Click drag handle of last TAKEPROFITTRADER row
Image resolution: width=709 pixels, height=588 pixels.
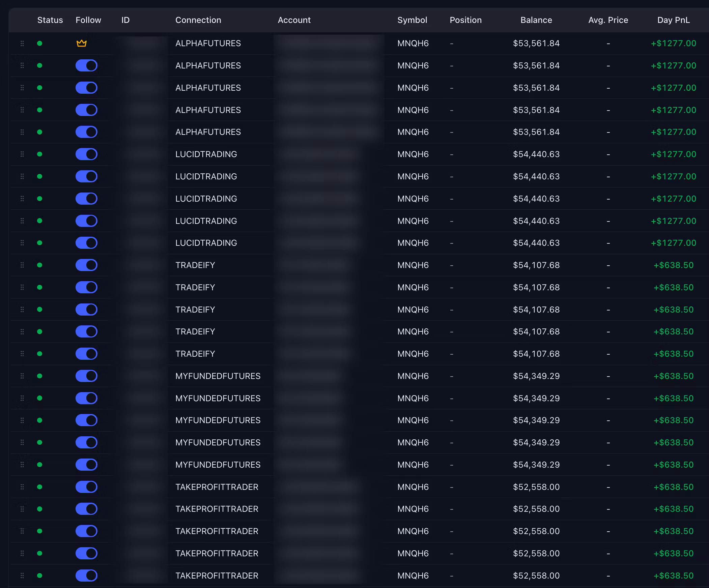pos(22,576)
